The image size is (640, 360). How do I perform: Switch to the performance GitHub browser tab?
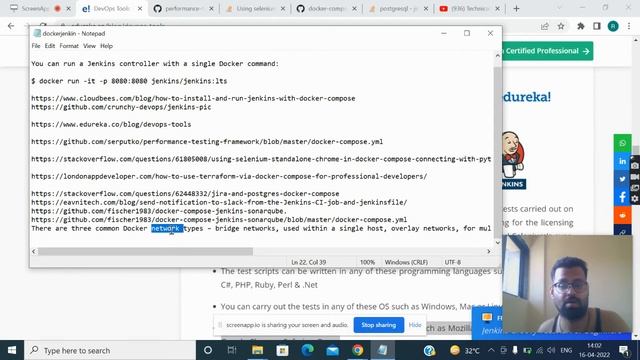183,8
